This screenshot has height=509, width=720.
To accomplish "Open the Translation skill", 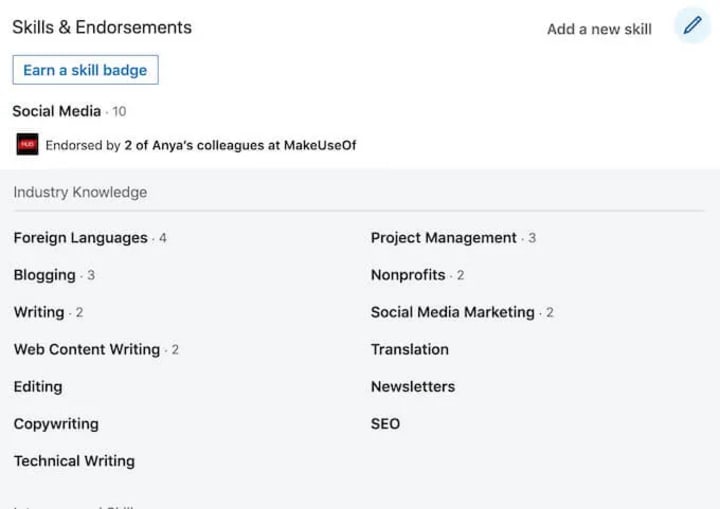I will pyautogui.click(x=410, y=349).
